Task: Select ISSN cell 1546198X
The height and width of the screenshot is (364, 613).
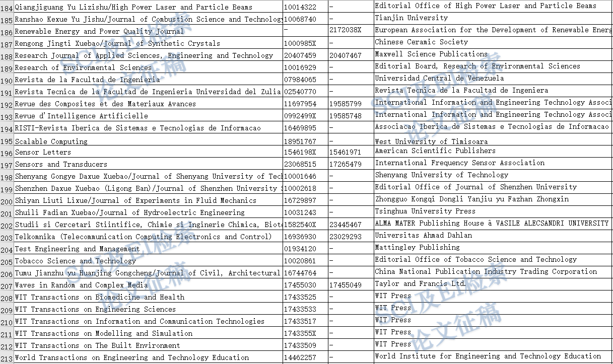Action: pyautogui.click(x=300, y=152)
